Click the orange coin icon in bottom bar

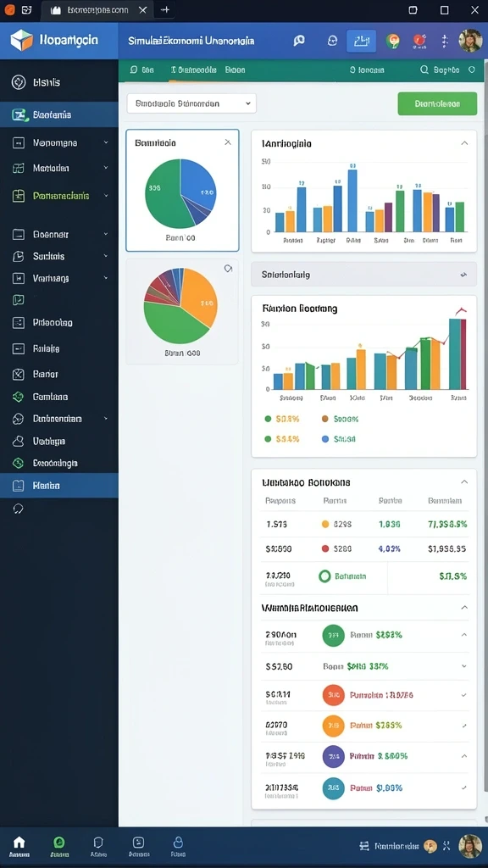click(x=430, y=846)
